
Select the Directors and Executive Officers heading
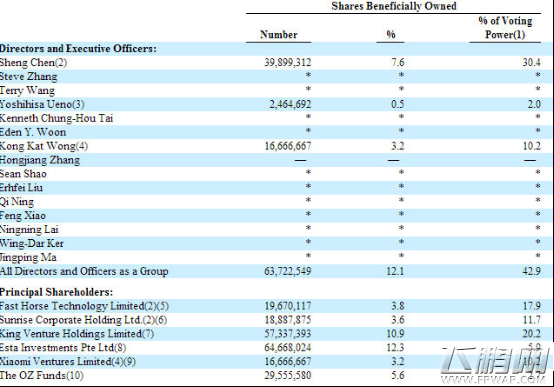click(78, 49)
